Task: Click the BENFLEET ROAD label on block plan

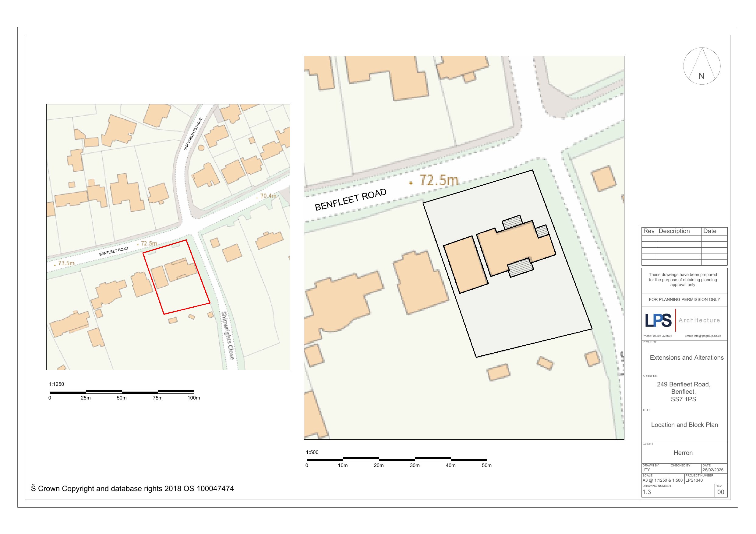Action: tap(350, 199)
